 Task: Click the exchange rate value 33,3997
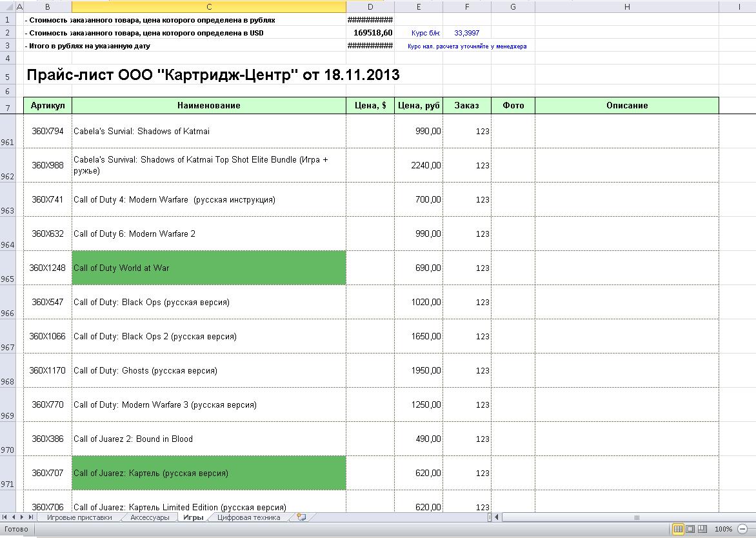(467, 33)
